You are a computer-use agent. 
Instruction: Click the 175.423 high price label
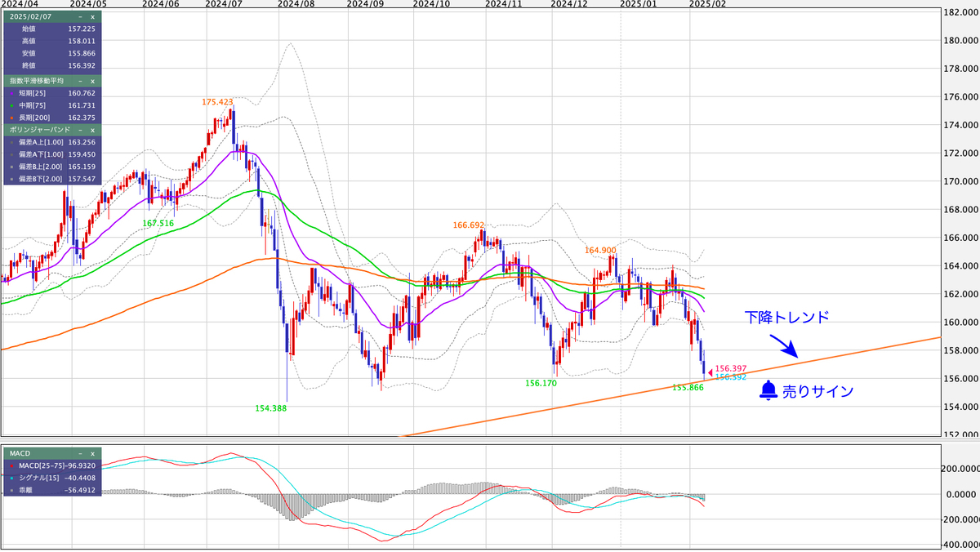point(218,102)
